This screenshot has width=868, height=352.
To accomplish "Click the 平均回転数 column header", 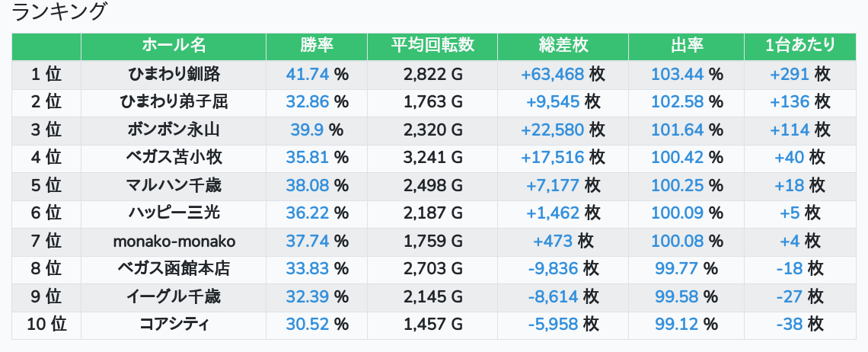I will 433,46.
